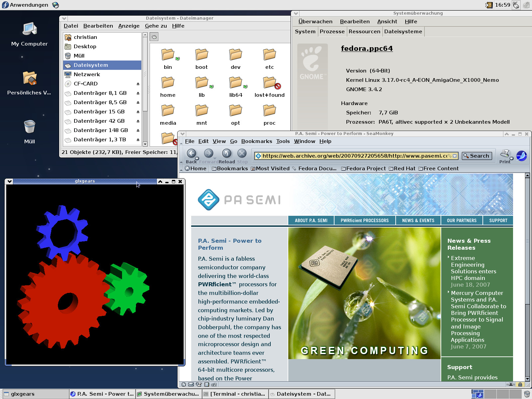This screenshot has height=399, width=532.
Task: Open the Mail & Newsgroups envelope icon
Action: coord(191,384)
